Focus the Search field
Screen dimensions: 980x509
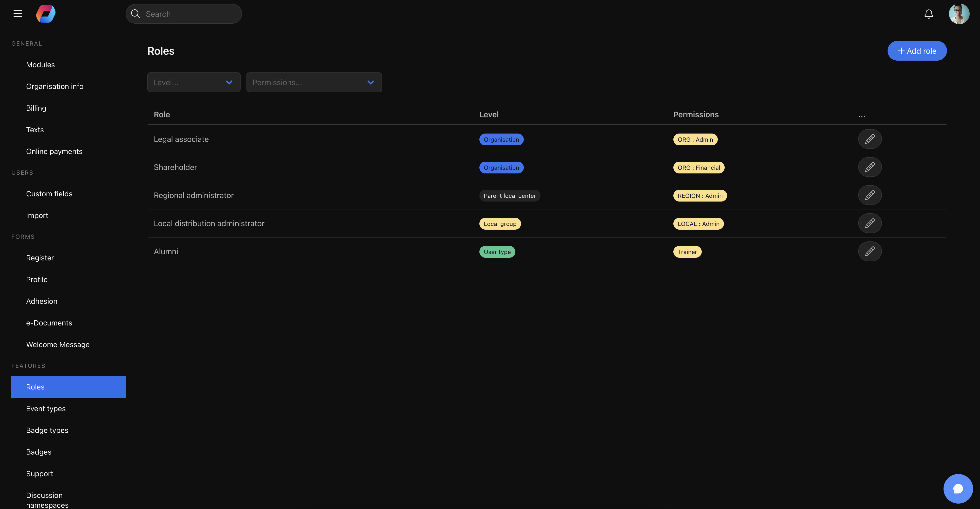184,14
